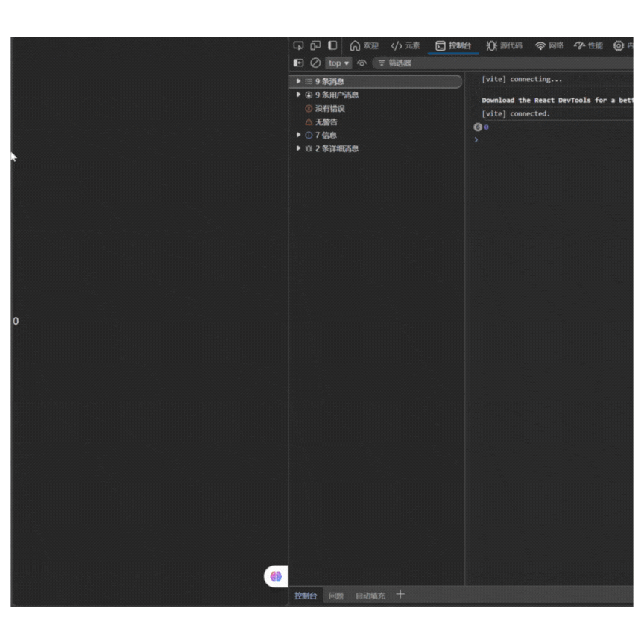This screenshot has width=644, height=644.
Task: Click the colorful brain floating button
Action: pyautogui.click(x=276, y=577)
